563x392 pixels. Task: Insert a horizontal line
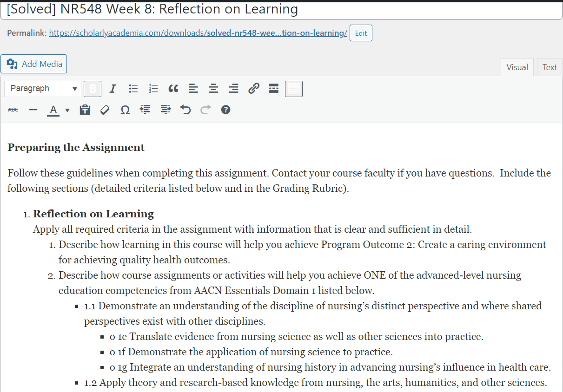coord(33,110)
